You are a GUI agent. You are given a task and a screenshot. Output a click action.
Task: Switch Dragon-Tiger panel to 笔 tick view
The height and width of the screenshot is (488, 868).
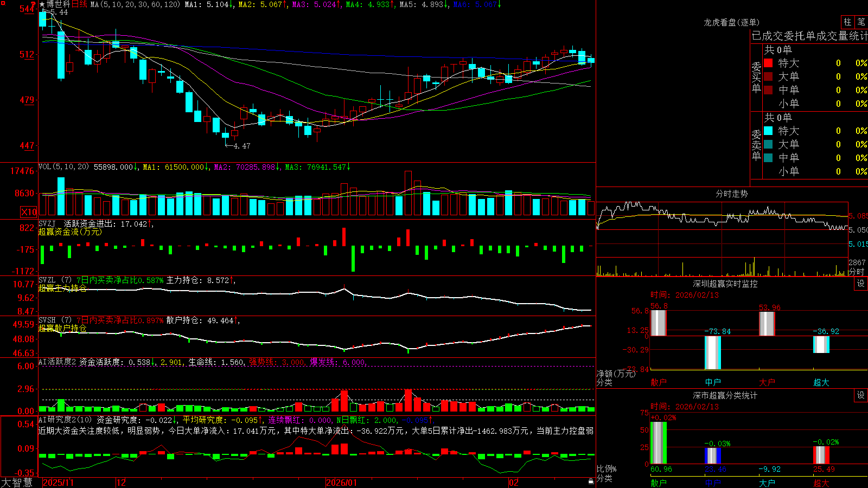[861, 22]
